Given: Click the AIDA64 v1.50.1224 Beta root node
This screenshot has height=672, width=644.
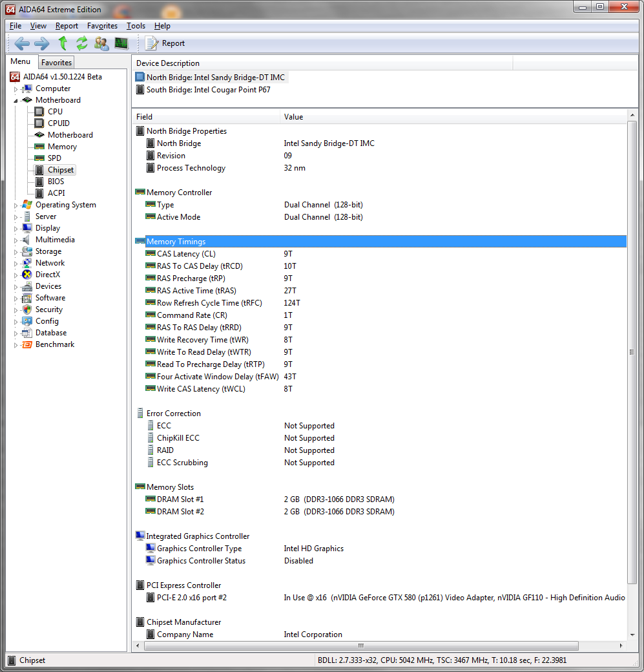Looking at the screenshot, I should pyautogui.click(x=62, y=77).
